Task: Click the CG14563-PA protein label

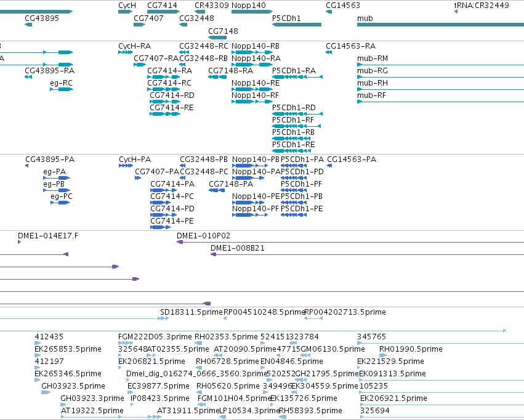Action: tap(352, 160)
